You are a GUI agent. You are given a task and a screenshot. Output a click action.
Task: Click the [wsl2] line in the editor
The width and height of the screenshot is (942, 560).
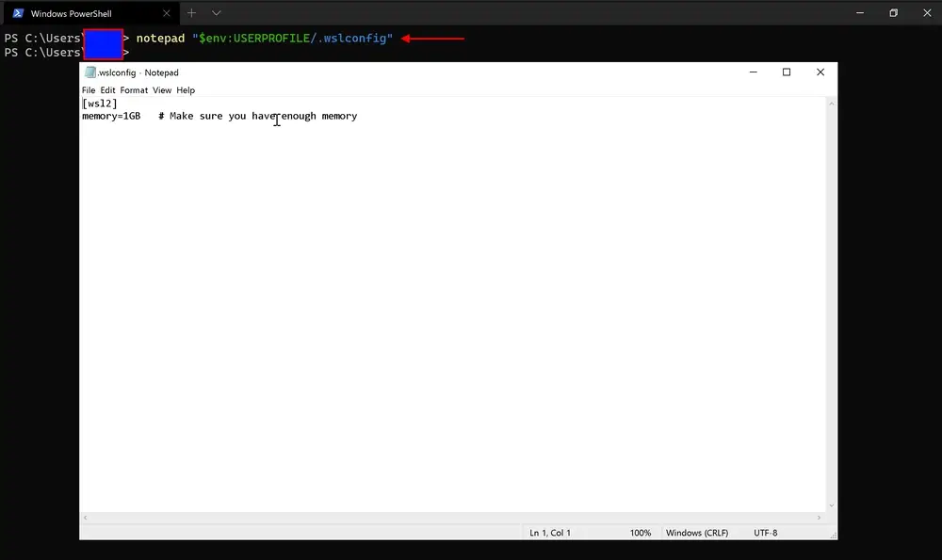pyautogui.click(x=100, y=104)
